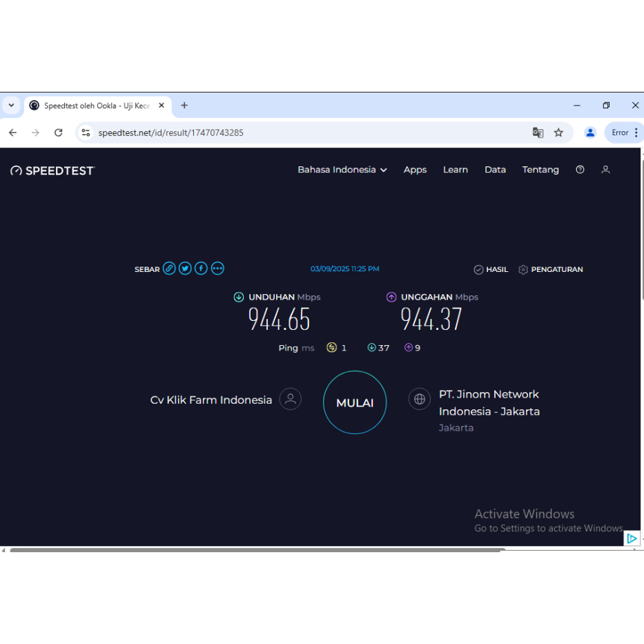The image size is (644, 644).
Task: Click the Twitter share icon
Action: [185, 268]
